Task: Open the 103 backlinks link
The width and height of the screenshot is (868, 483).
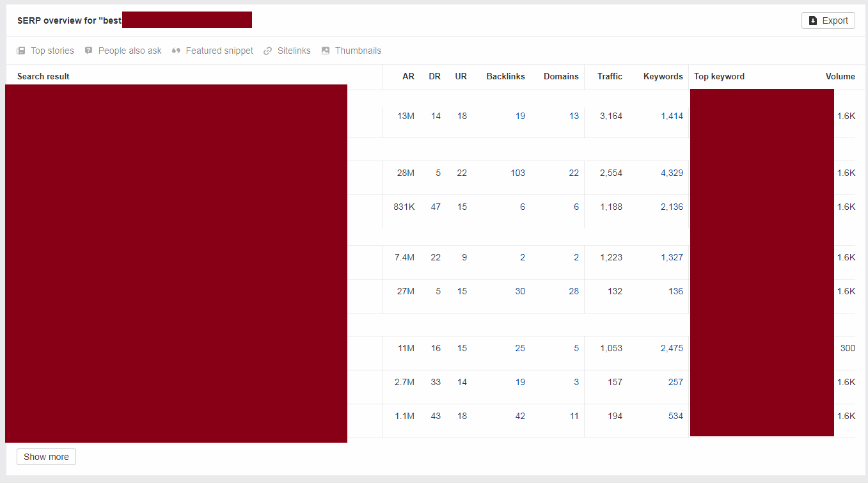Action: (x=518, y=173)
